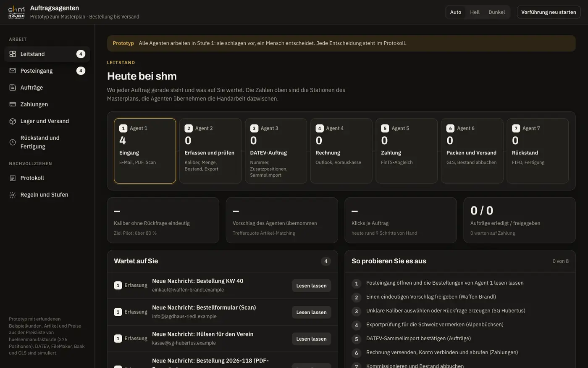Click Lesen lassen for Hülsen für den Verein

coord(311,339)
